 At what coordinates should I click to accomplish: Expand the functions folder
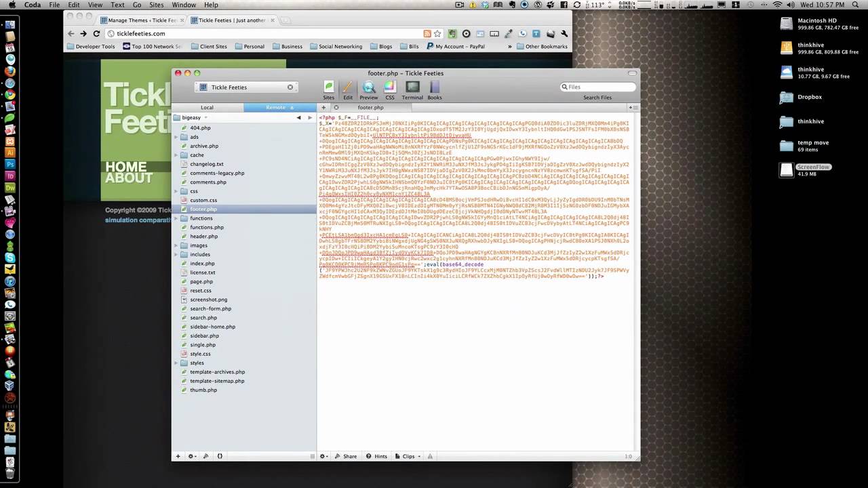tap(176, 218)
